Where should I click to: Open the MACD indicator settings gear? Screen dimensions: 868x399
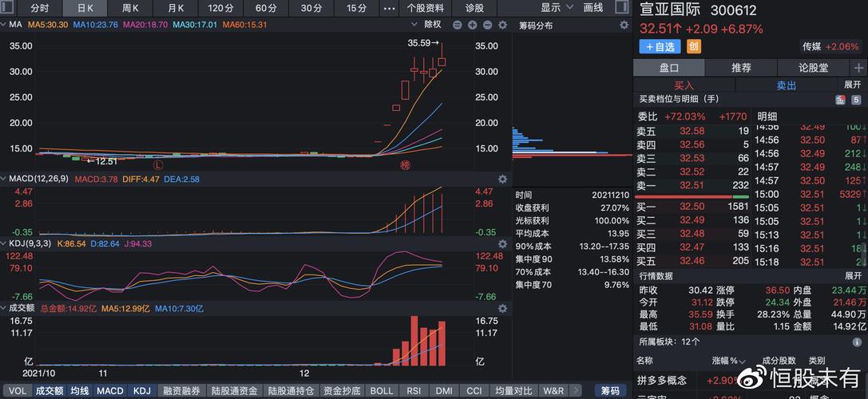click(502, 179)
